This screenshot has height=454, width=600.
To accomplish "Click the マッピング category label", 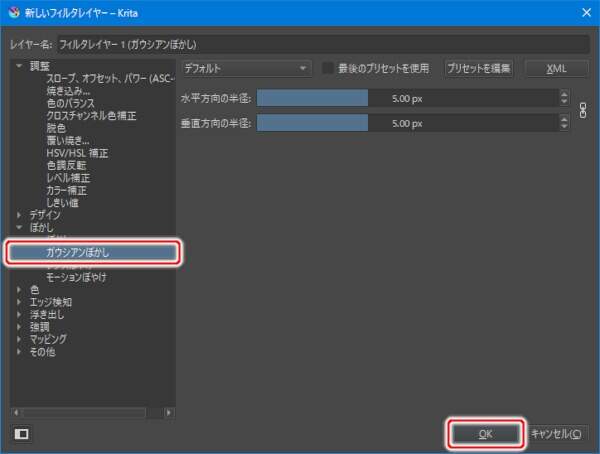I will click(x=48, y=339).
